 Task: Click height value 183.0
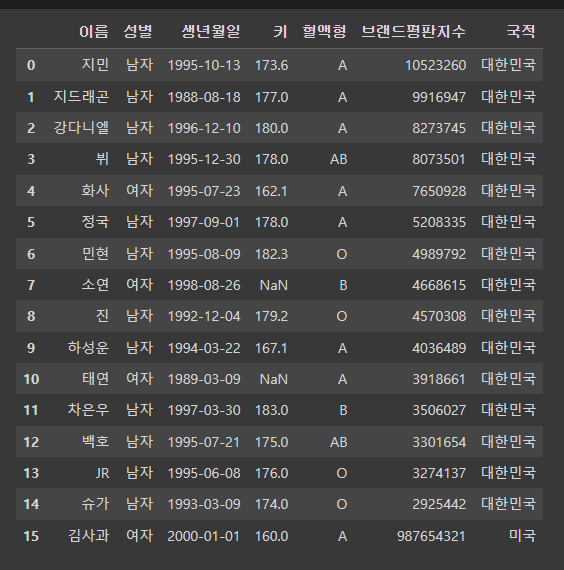coord(272,410)
